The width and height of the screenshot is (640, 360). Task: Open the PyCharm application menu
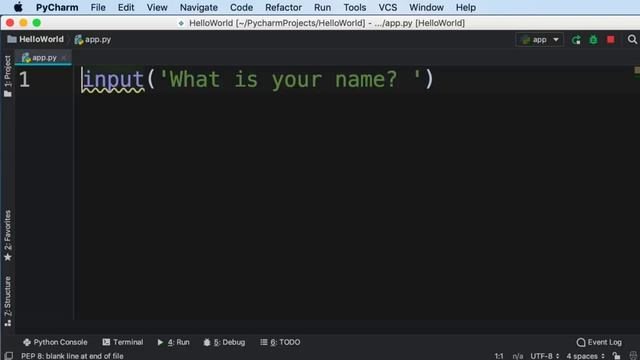pyautogui.click(x=57, y=7)
